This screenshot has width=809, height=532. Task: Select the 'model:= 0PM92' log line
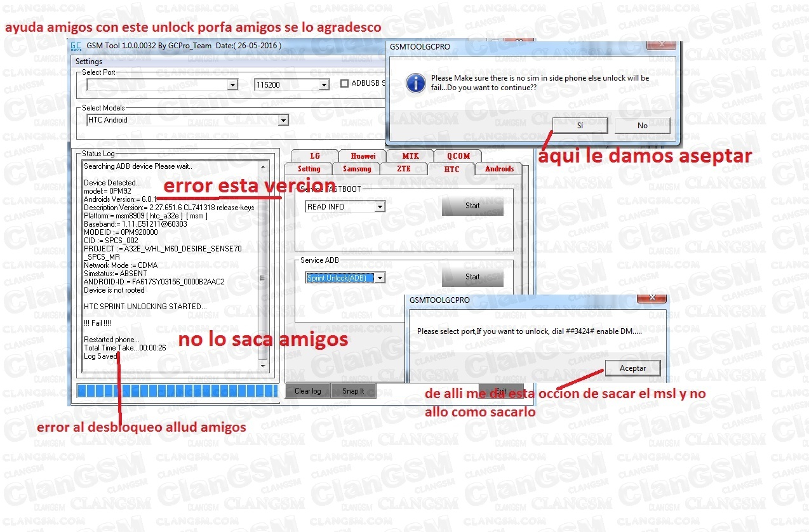point(108,191)
